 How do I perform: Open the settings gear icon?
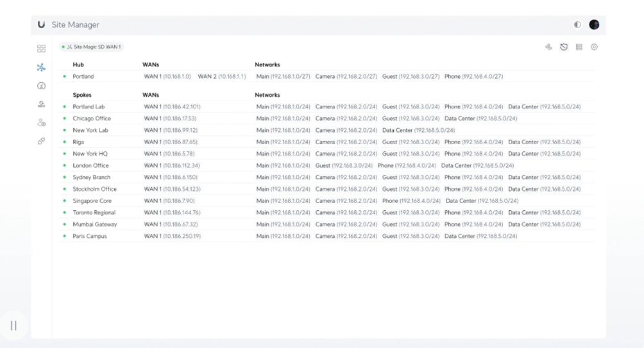click(595, 47)
